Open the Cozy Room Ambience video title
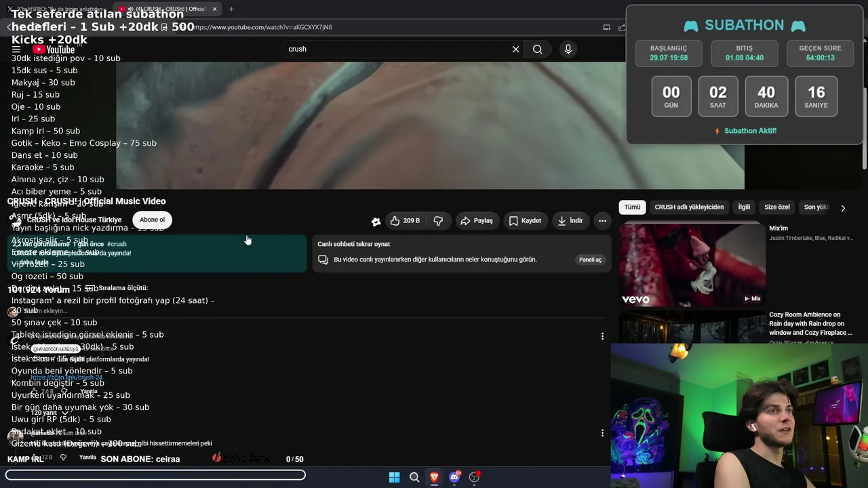 pos(811,324)
